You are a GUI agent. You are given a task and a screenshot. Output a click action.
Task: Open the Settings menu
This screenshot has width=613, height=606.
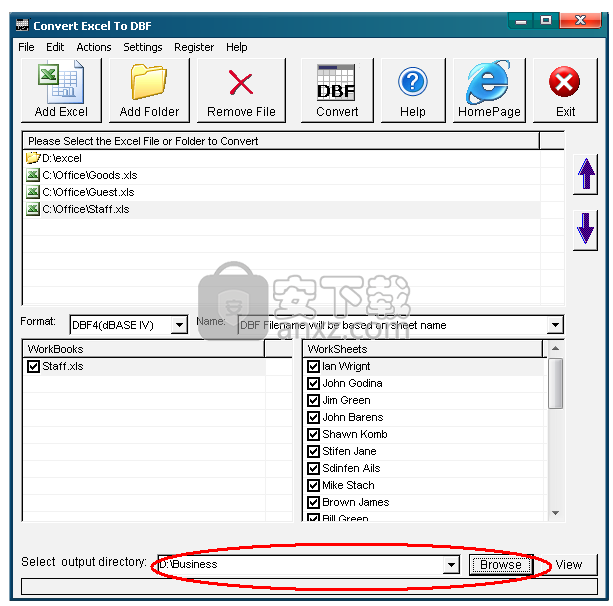point(143,47)
